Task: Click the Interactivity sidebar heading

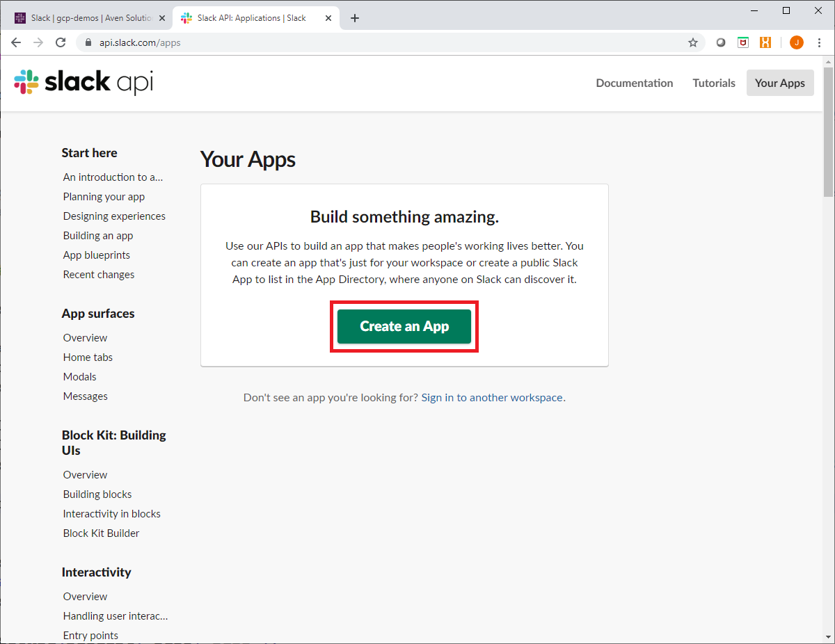Action: [x=97, y=572]
